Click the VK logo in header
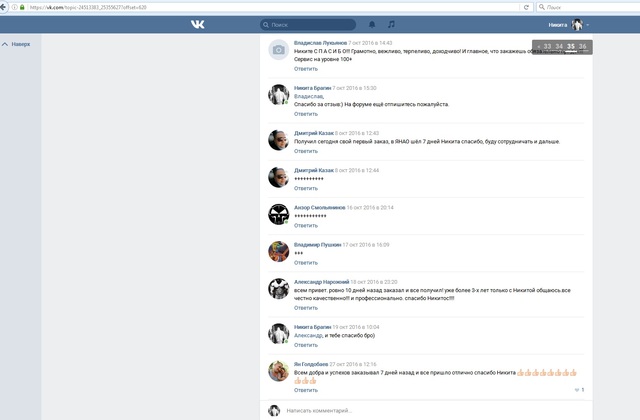The width and height of the screenshot is (640, 420). click(197, 24)
